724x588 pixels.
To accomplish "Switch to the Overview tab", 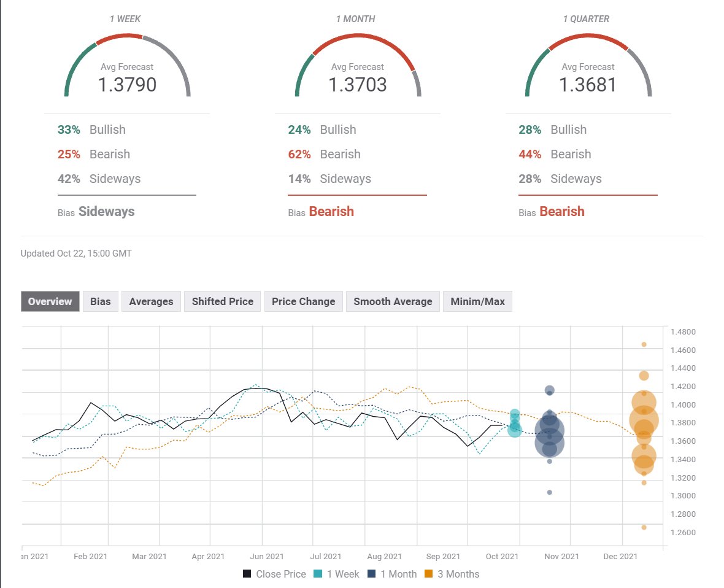I will pyautogui.click(x=50, y=301).
